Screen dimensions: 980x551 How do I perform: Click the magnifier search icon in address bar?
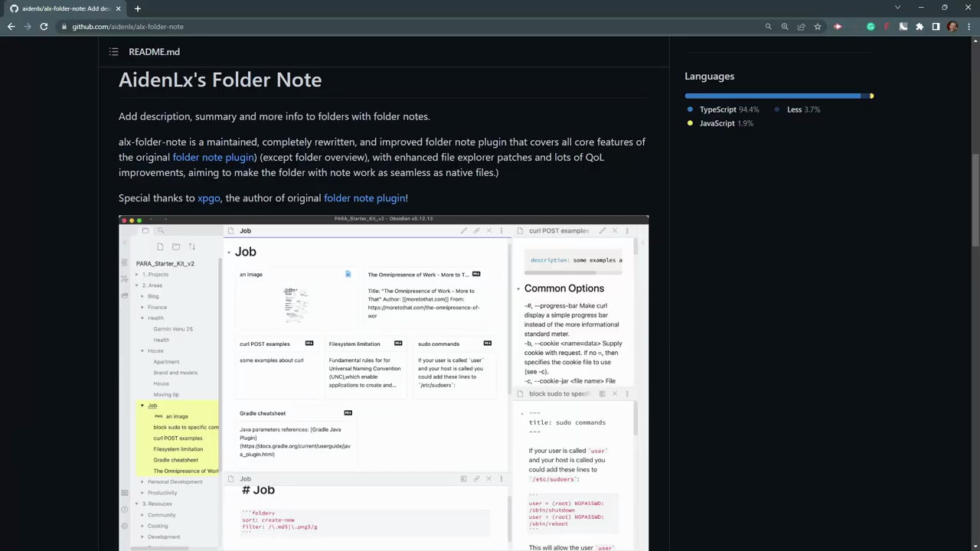coord(769,27)
